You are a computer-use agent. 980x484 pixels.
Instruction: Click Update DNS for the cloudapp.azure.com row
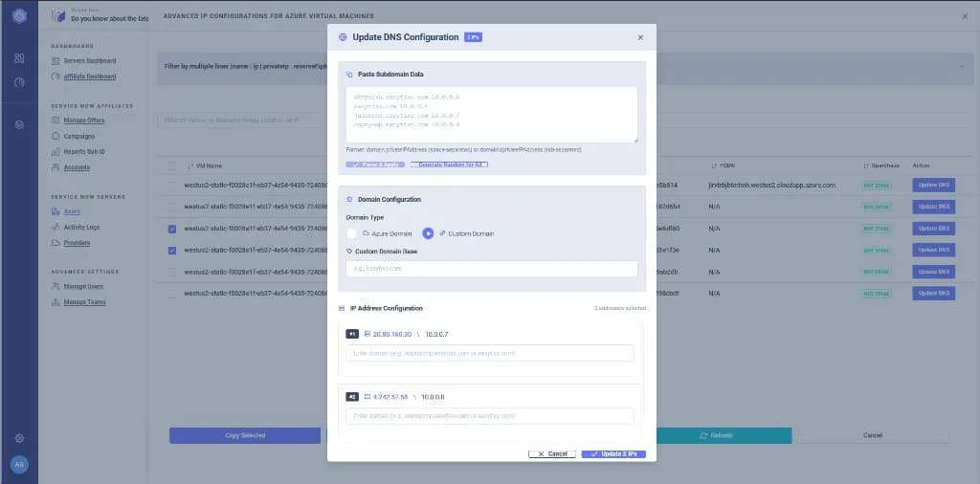(x=933, y=186)
